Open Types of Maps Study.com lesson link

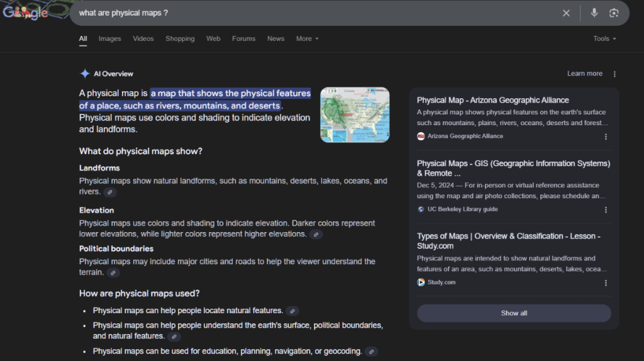click(x=508, y=241)
